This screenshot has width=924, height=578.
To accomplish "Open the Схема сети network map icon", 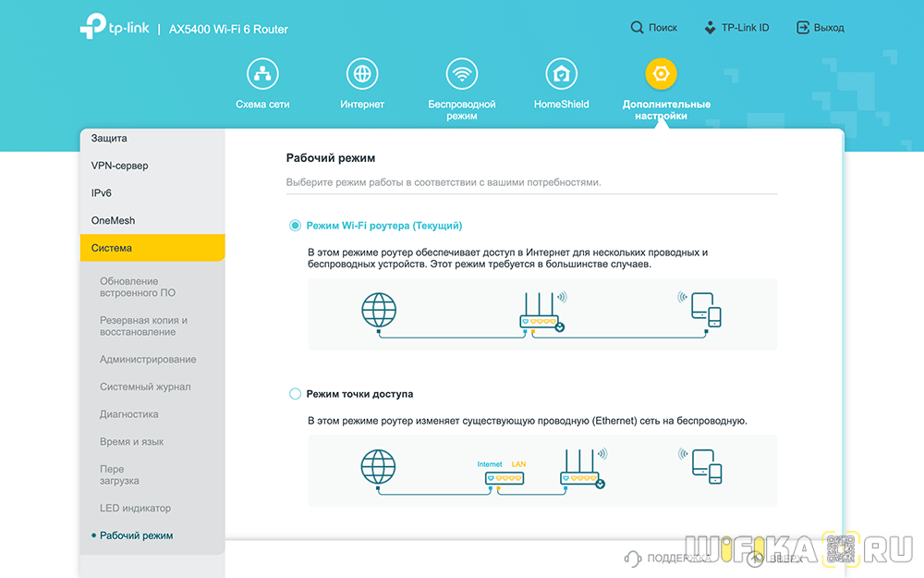I will pos(262,74).
